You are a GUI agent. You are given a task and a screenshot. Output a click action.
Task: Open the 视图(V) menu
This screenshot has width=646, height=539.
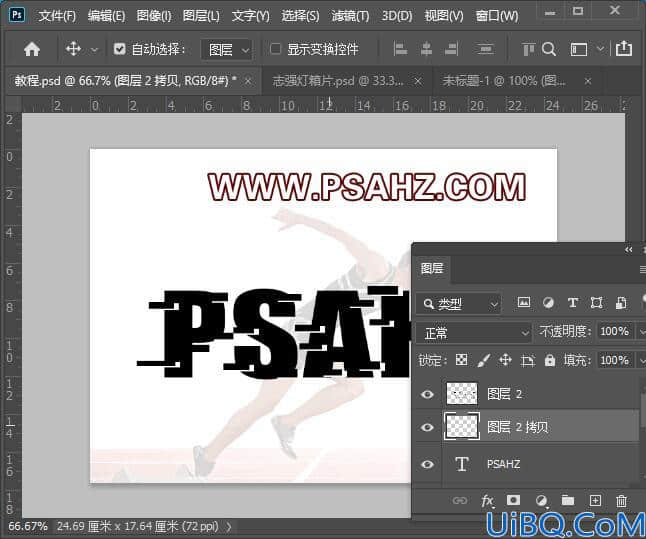[444, 16]
